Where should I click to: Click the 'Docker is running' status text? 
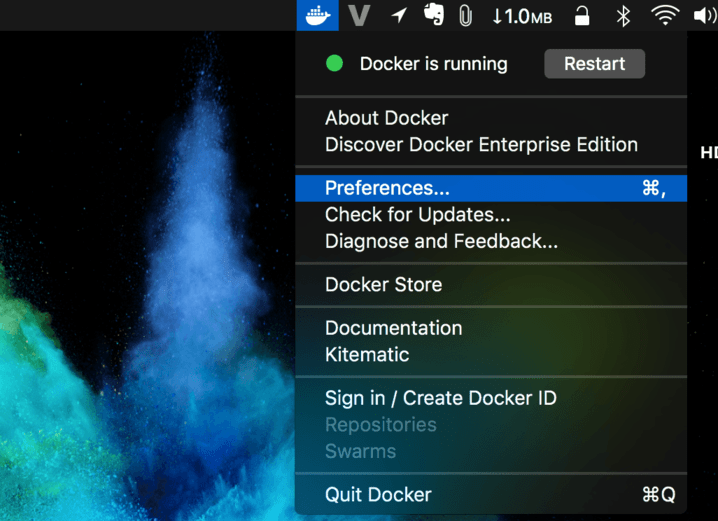tap(434, 64)
